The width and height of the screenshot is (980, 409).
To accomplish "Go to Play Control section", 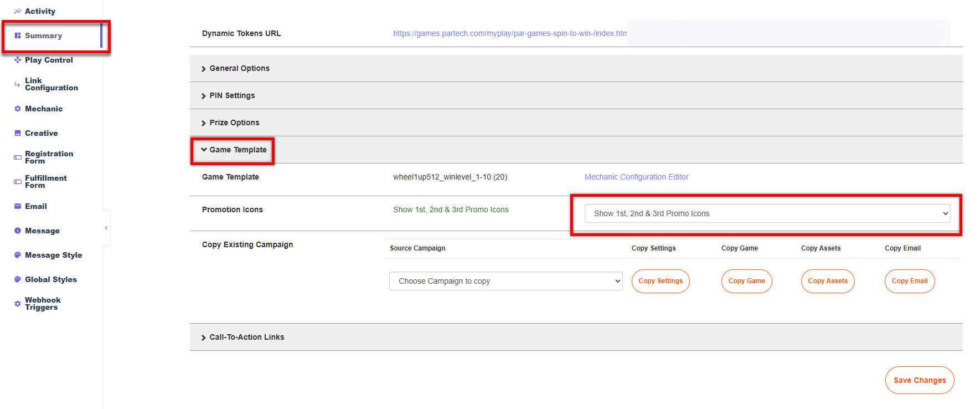I will 49,60.
